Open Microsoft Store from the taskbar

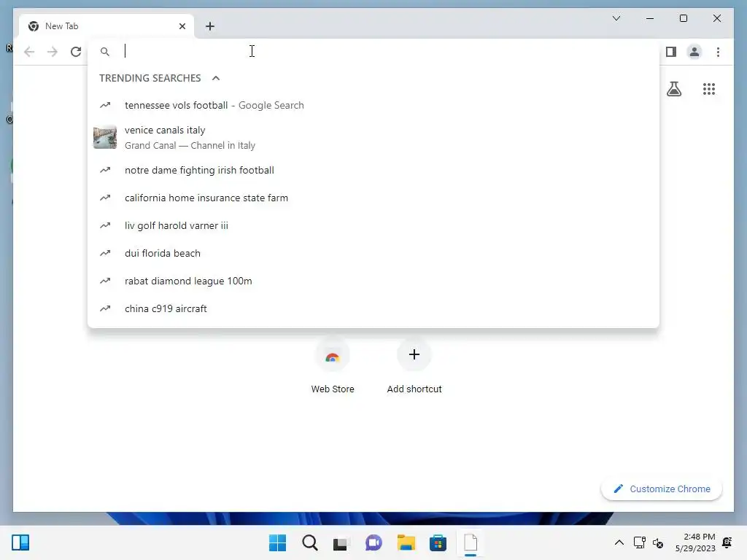438,542
